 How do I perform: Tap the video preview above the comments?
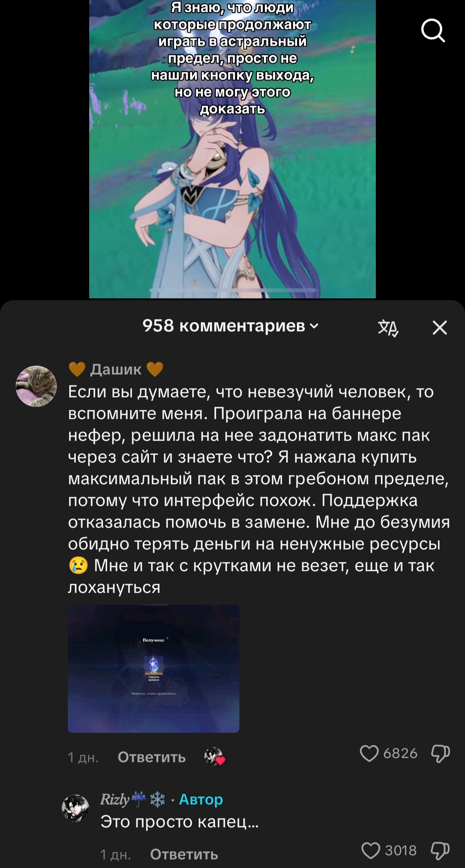232,149
